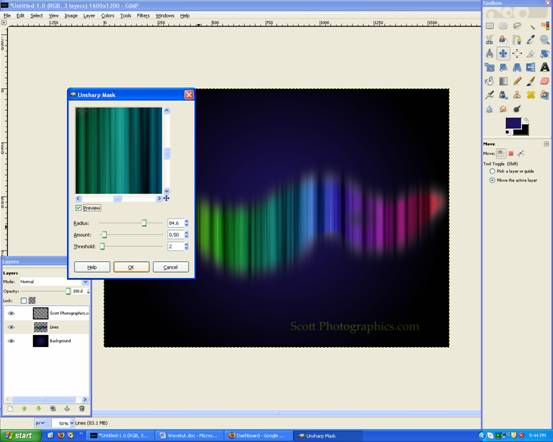The image size is (553, 442).
Task: Toggle the Preview checkbox in Unsharp Mask
Action: pos(78,208)
